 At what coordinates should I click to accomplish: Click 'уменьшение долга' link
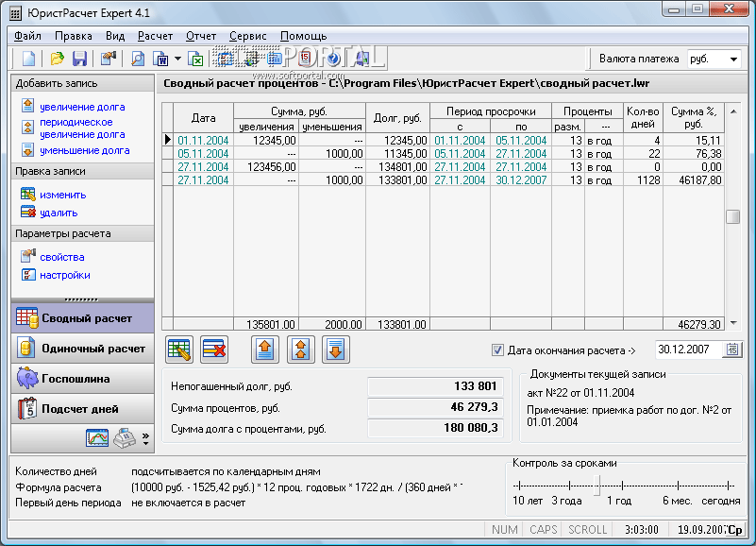[85, 150]
